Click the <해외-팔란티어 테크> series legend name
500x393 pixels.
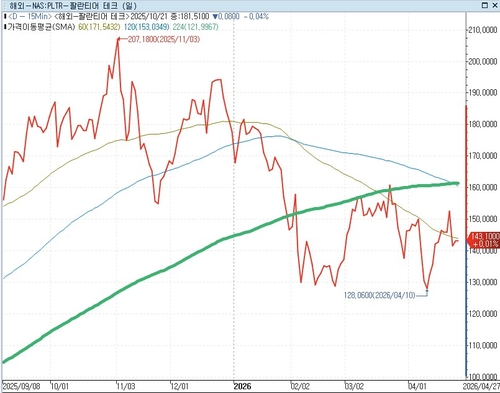tap(91, 17)
